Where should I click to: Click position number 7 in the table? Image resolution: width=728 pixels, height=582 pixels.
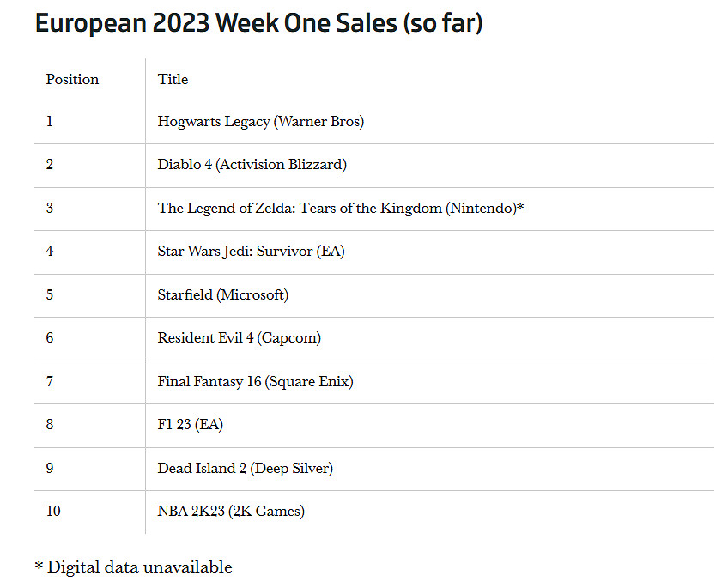(50, 382)
